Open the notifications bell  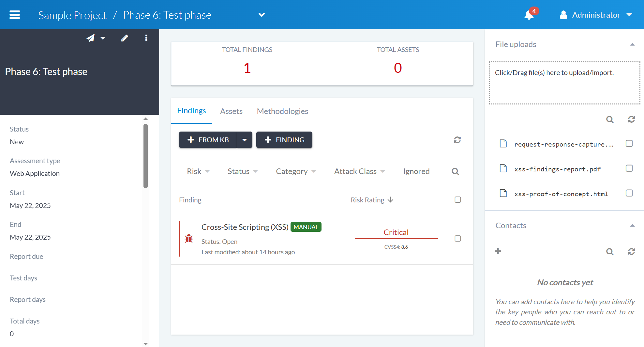(x=529, y=15)
